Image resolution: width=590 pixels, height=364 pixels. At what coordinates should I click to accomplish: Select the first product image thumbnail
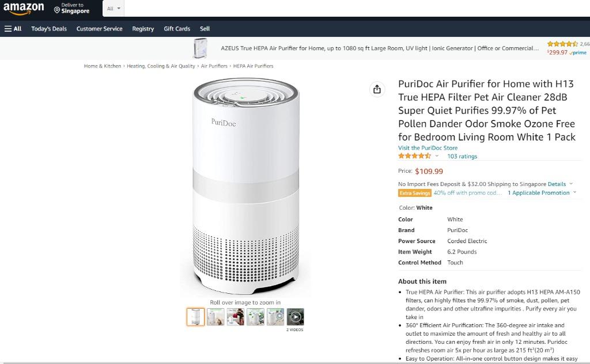pos(195,317)
